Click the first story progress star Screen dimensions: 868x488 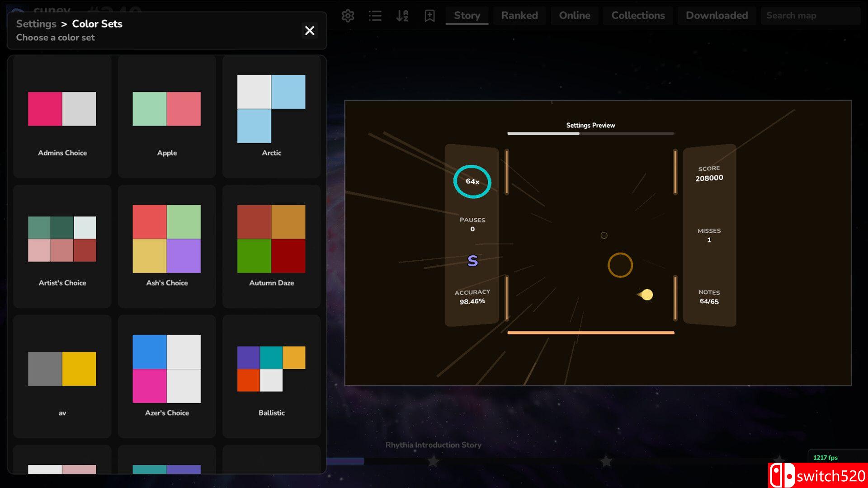(434, 461)
